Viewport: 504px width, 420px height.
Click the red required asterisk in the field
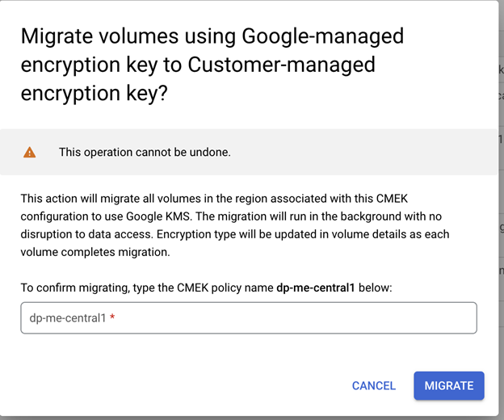[112, 318]
